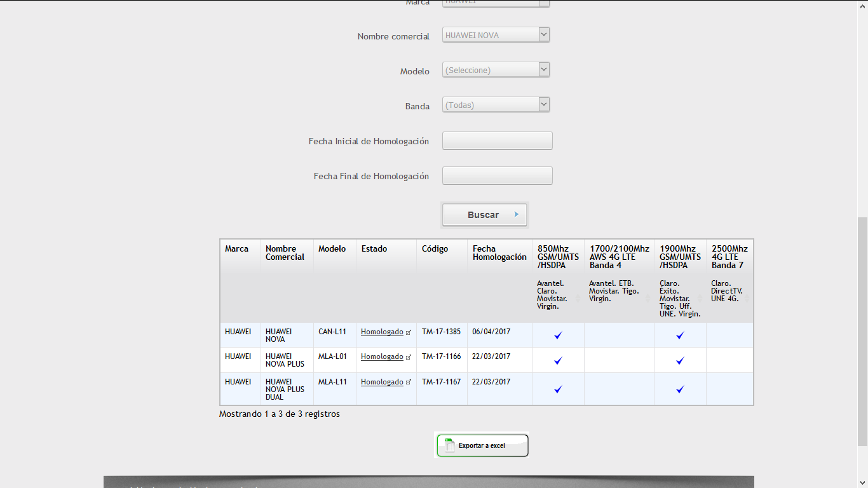Screen dimensions: 868x488
Task: Sort by Fecha Homologación column header
Action: (x=500, y=281)
